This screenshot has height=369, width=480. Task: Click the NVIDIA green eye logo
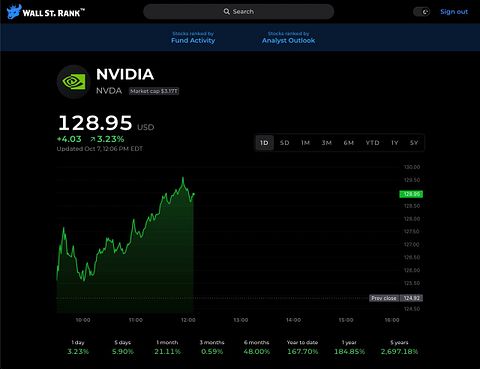pyautogui.click(x=73, y=82)
